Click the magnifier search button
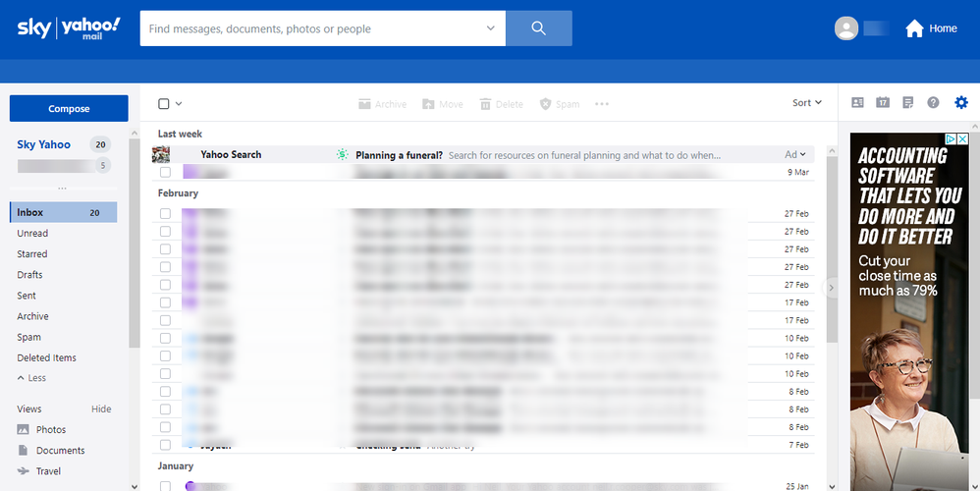The width and height of the screenshot is (980, 491). click(538, 28)
